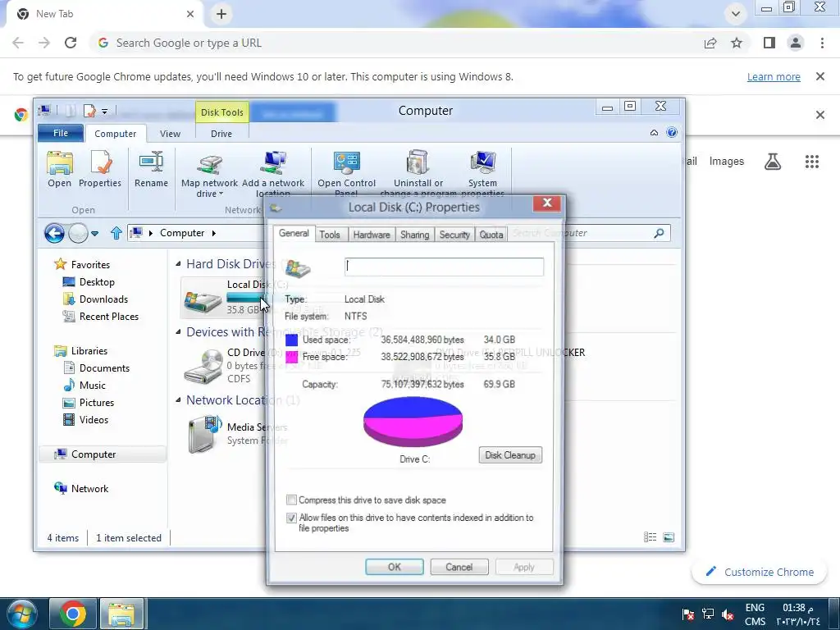Viewport: 840px width, 630px height.
Task: Switch to the View ribbon tab
Action: (170, 134)
